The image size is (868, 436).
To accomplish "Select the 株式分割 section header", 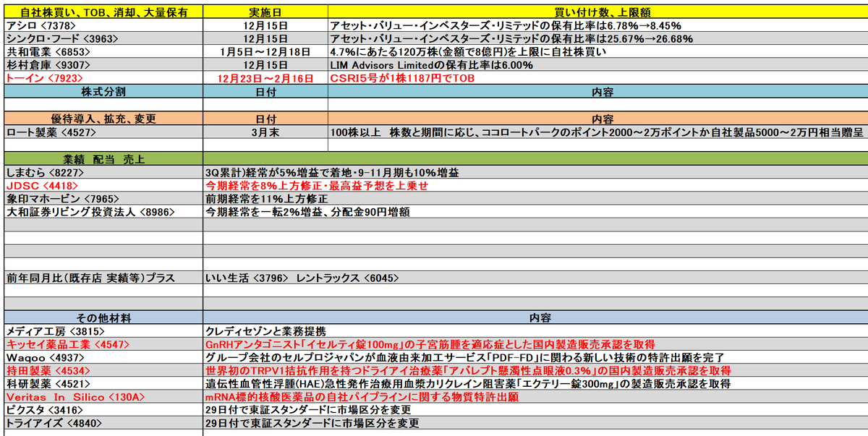I will tap(103, 92).
